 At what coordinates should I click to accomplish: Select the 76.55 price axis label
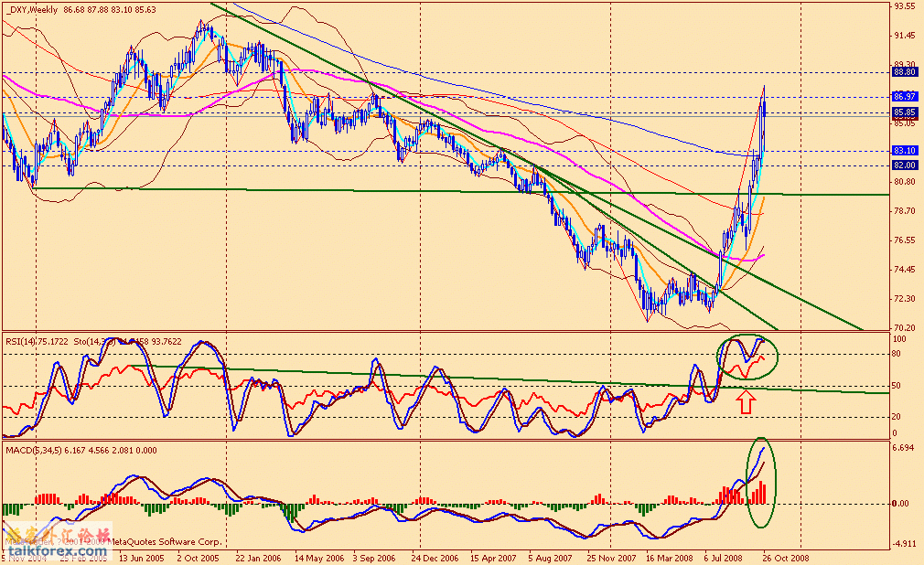tap(905, 240)
